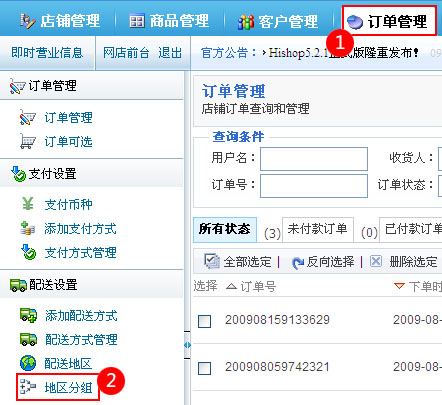Image resolution: width=442 pixels, height=405 pixels.
Task: Open the 店铺管理 top menu
Action: pyautogui.click(x=60, y=21)
